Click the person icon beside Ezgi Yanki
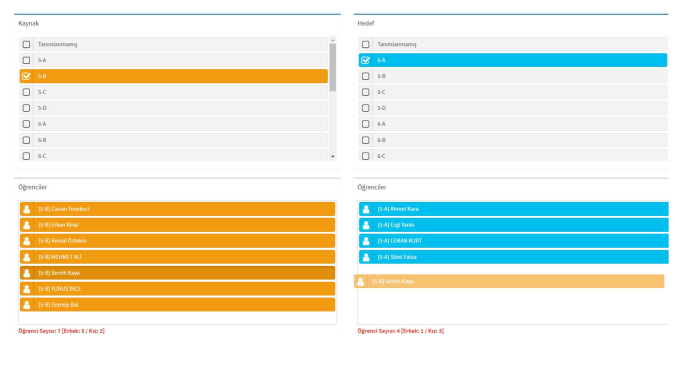 click(x=366, y=225)
